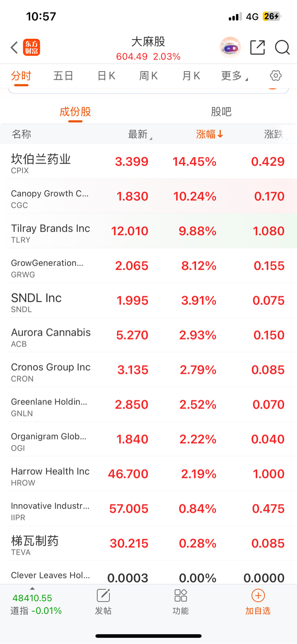Select the 五日 chart tab
This screenshot has width=297, height=644.
pos(63,76)
